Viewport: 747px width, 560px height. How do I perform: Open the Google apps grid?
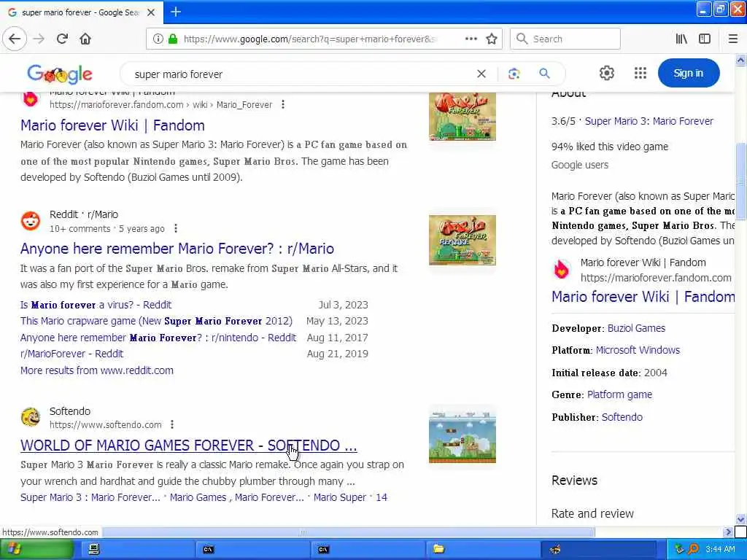click(x=640, y=73)
